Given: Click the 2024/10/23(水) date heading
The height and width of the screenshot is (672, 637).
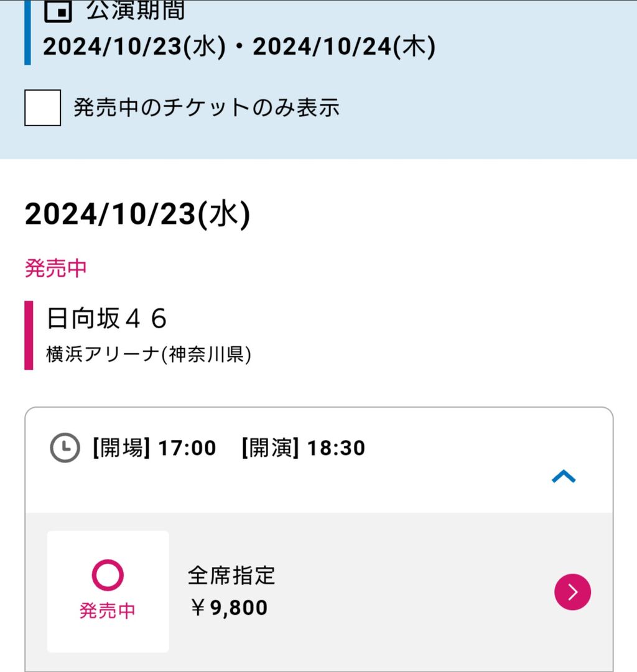Looking at the screenshot, I should coord(137,214).
